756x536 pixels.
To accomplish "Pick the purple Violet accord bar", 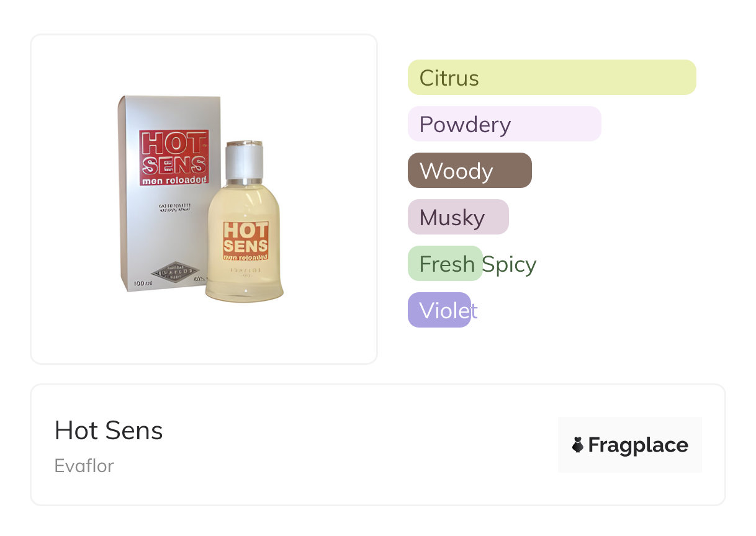I will [x=439, y=310].
